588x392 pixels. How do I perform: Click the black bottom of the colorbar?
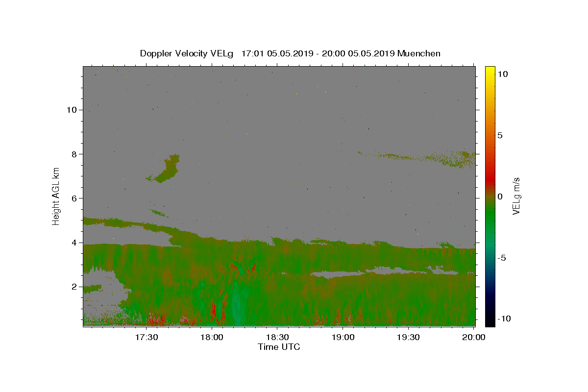coord(490,322)
